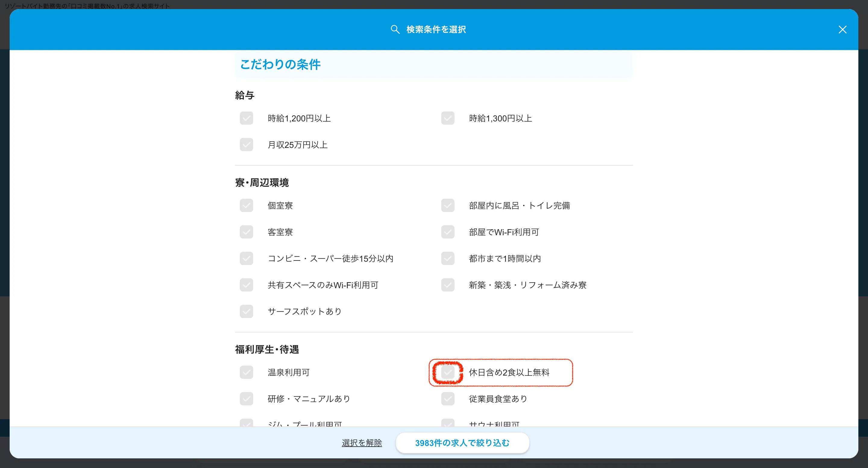
Task: Enable 都市まで1時間以内 option
Action: [448, 258]
